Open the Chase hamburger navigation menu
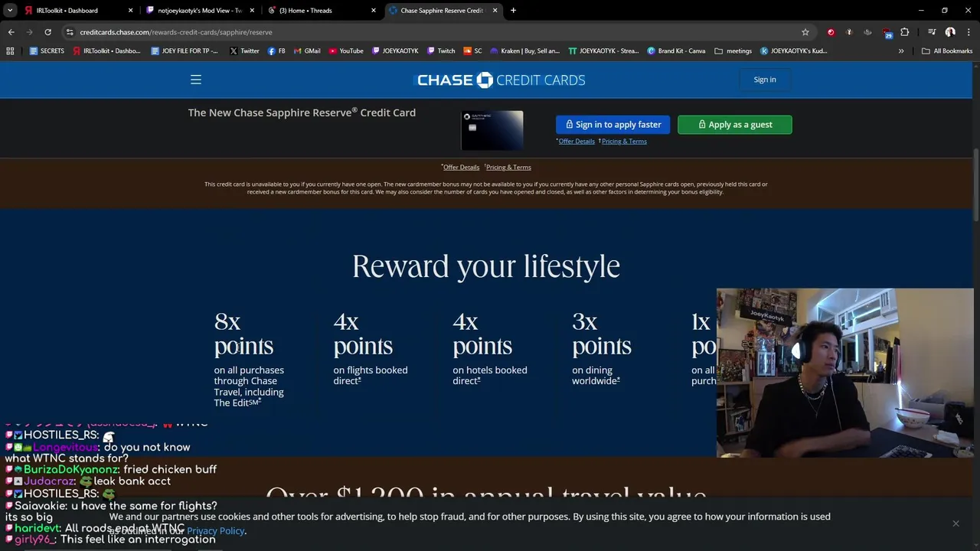 tap(196, 80)
